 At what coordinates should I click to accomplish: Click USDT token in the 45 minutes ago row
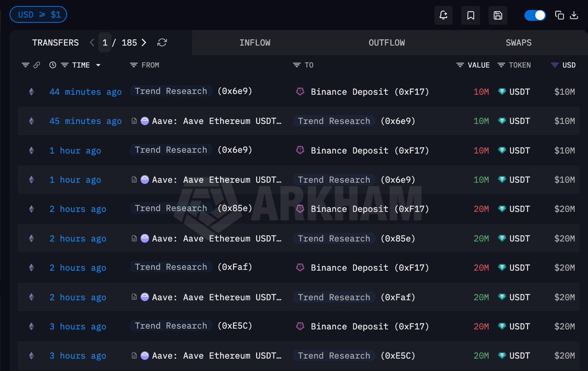coord(514,121)
